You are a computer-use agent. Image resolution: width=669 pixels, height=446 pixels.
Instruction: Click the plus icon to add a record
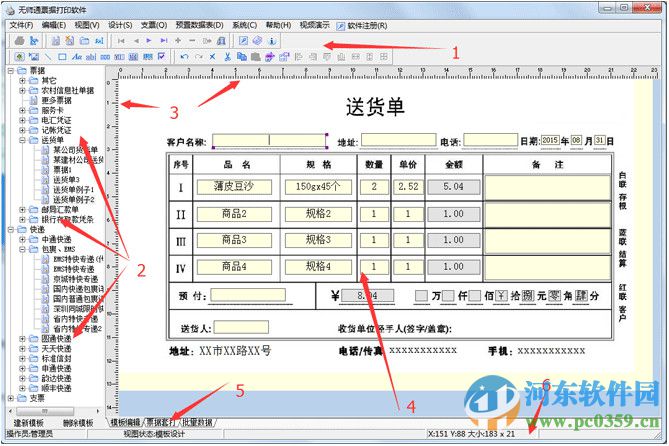[x=178, y=41]
